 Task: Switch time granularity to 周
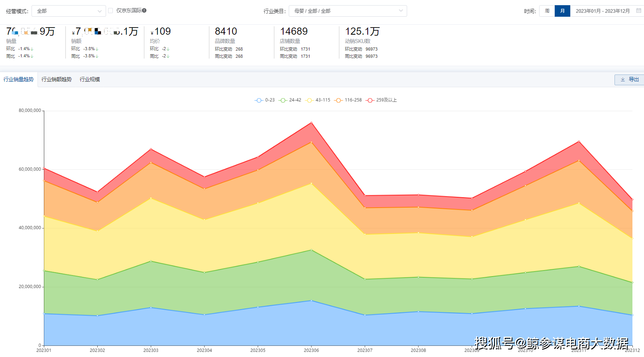[547, 11]
